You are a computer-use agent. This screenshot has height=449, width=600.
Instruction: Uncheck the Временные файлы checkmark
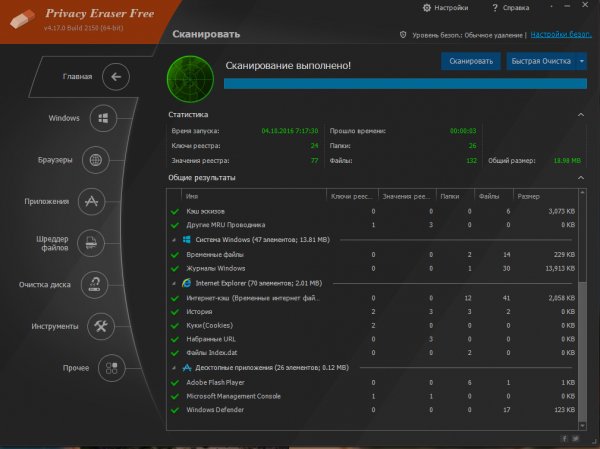pos(175,255)
